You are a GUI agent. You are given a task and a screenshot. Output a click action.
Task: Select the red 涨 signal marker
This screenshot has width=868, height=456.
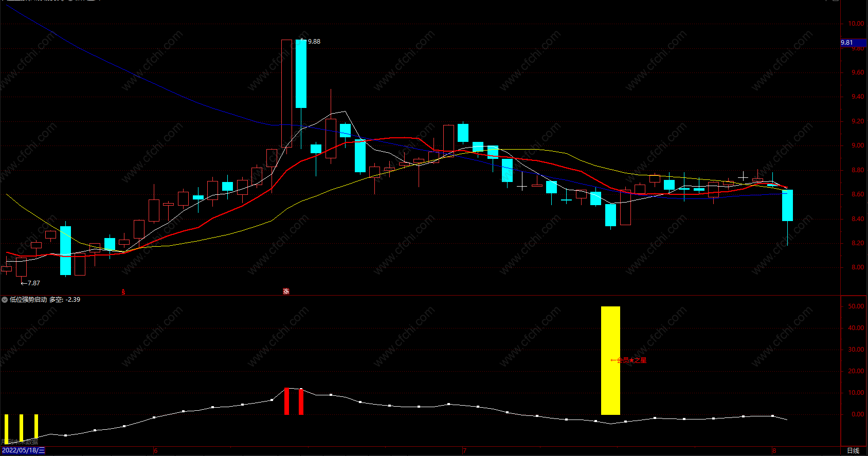286,291
